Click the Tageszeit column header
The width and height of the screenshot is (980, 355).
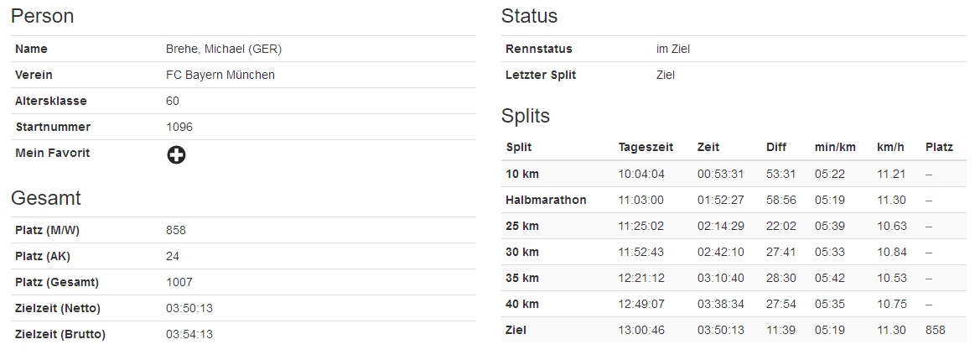[646, 147]
